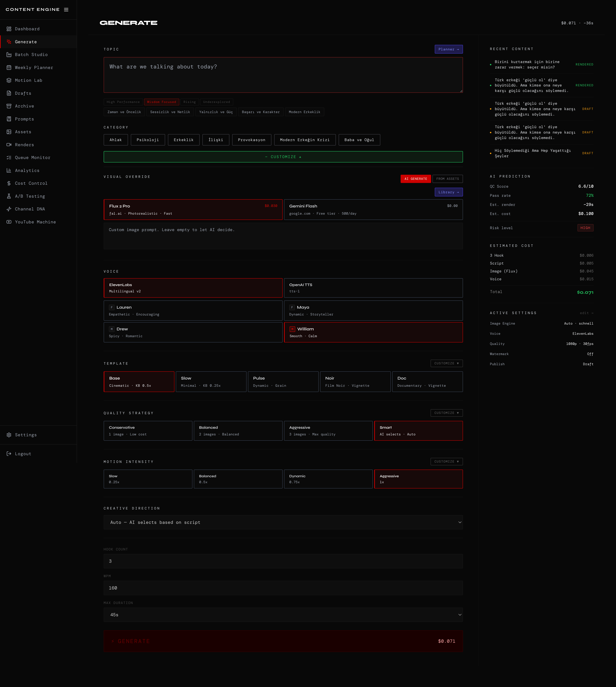Click the Drafts document icon

[x=9, y=93]
